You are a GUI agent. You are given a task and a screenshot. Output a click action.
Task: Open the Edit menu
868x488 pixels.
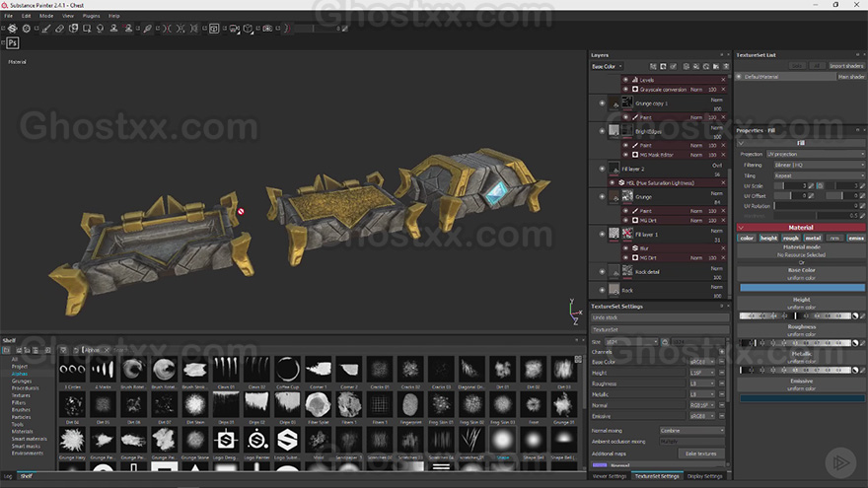point(26,16)
